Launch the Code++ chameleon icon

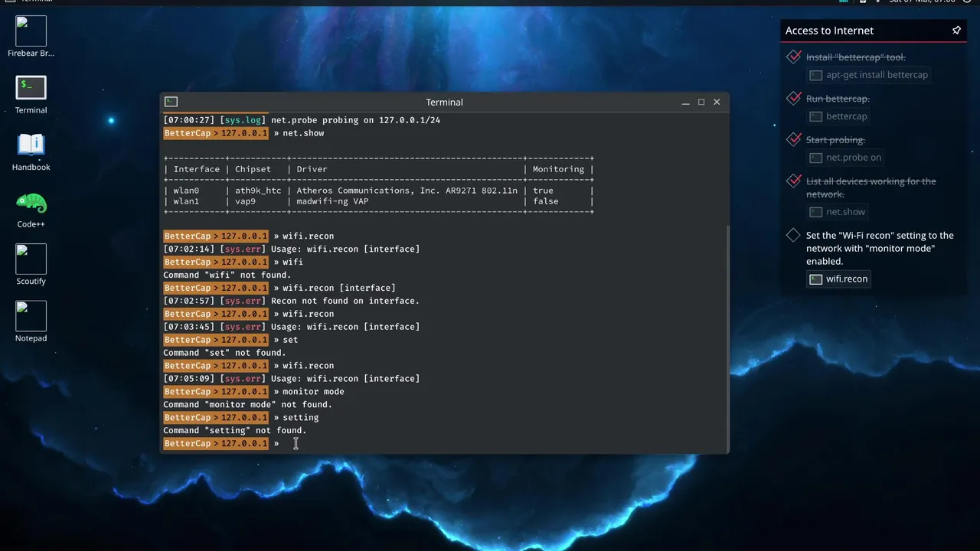click(x=31, y=203)
